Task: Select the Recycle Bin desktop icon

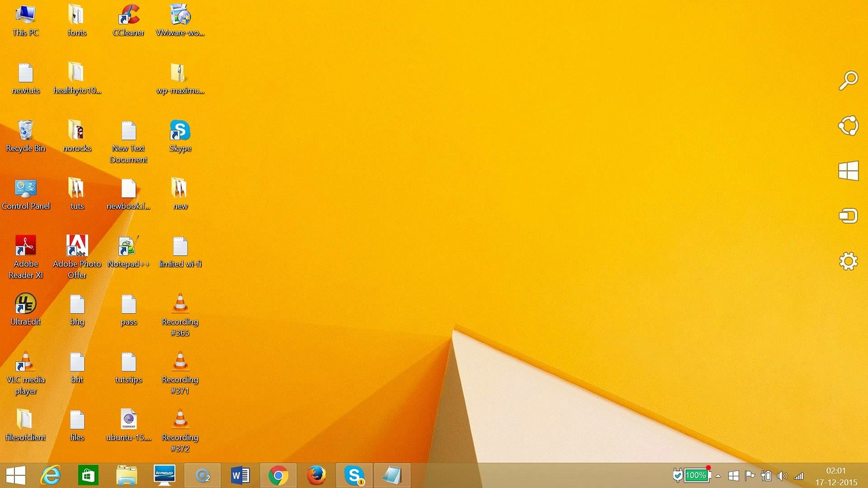Action: pyautogui.click(x=26, y=137)
